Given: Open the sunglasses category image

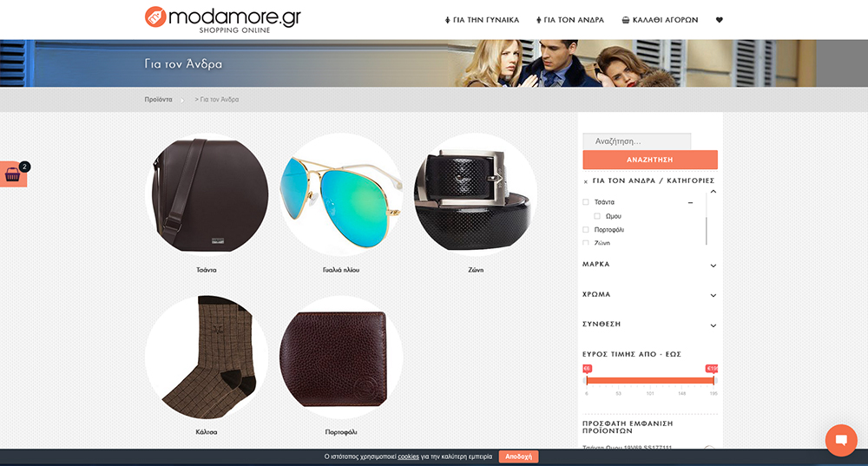Looking at the screenshot, I should tap(340, 194).
